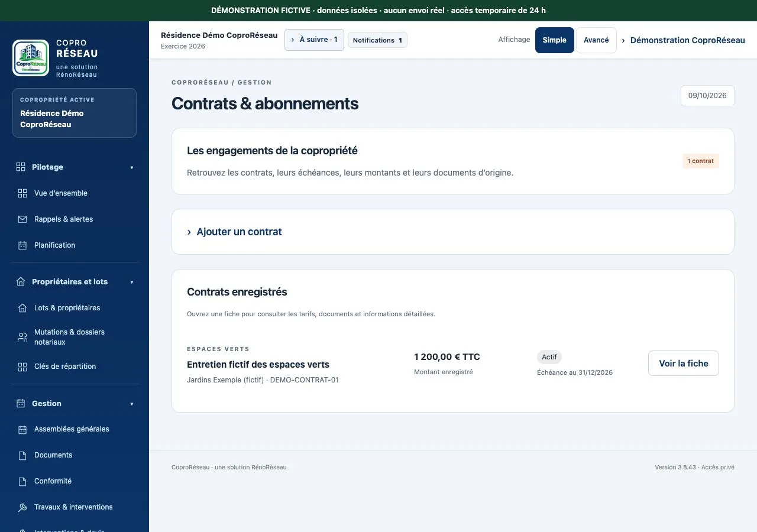Click the Propriétaires et lots house icon
The height and width of the screenshot is (532, 757).
[21, 281]
